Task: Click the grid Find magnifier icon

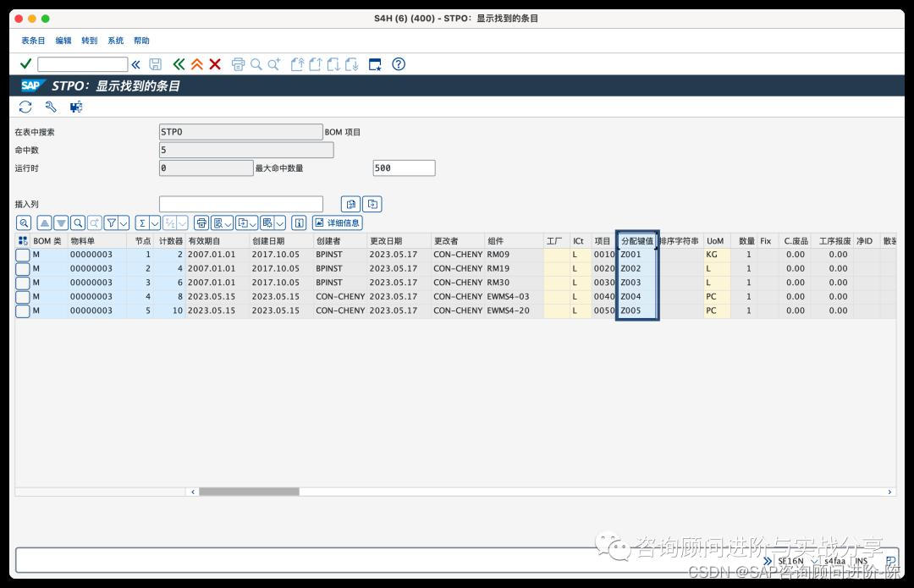Action: (x=78, y=223)
